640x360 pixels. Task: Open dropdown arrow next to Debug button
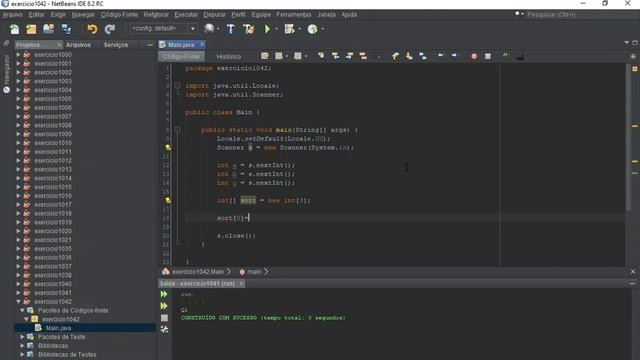[299, 29]
